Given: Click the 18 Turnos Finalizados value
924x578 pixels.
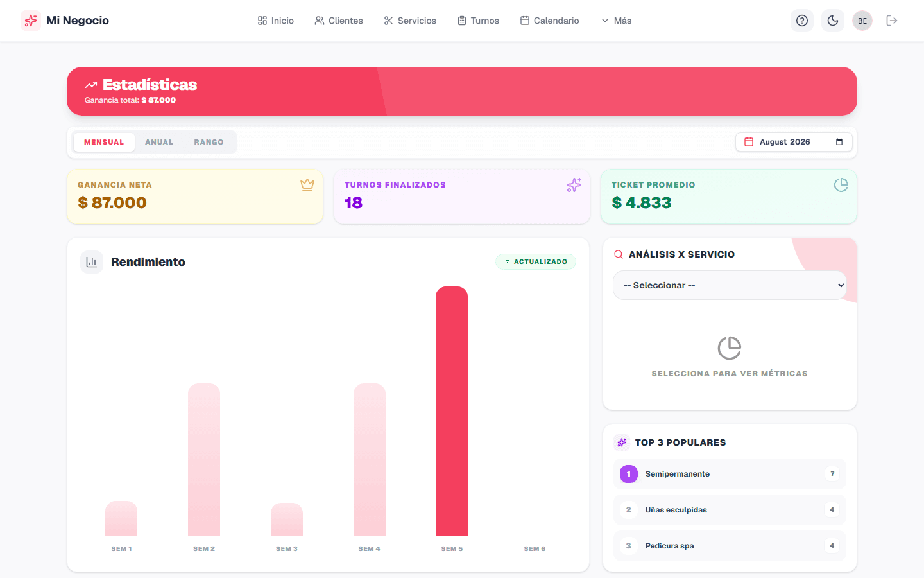Looking at the screenshot, I should 354,203.
